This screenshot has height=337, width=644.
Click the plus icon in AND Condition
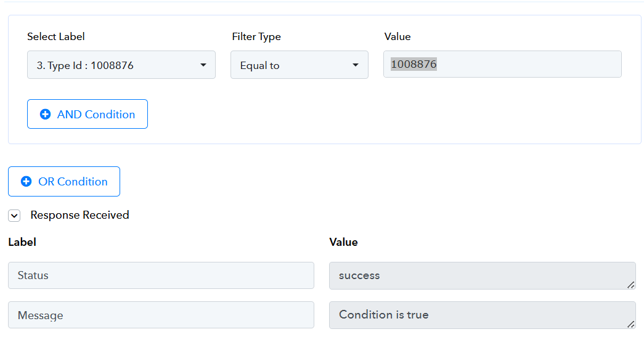45,115
